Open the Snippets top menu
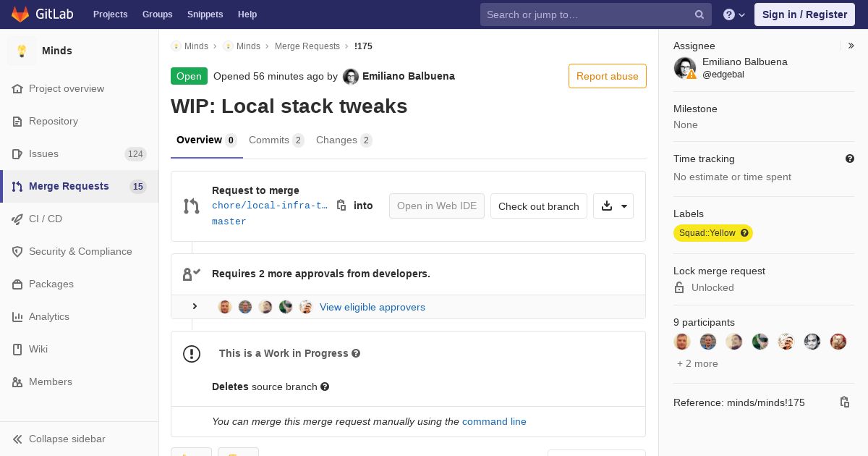This screenshot has height=456, width=868. click(x=205, y=14)
